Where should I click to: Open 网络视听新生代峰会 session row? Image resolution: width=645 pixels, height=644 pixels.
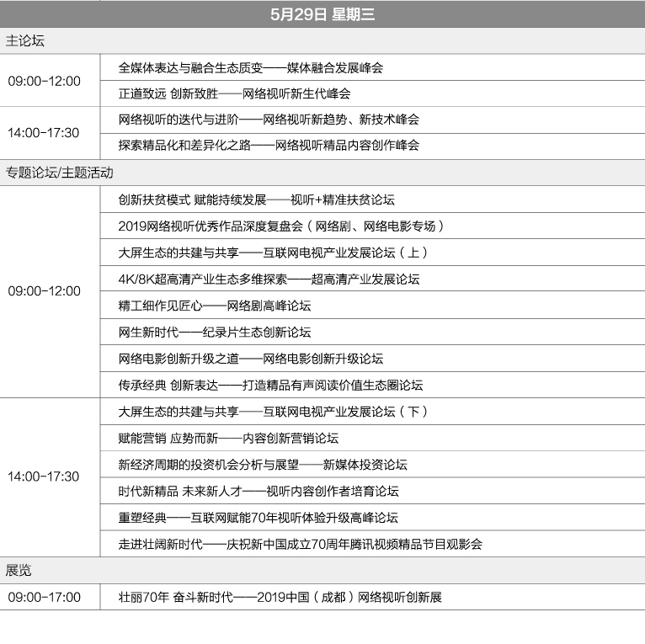(234, 94)
